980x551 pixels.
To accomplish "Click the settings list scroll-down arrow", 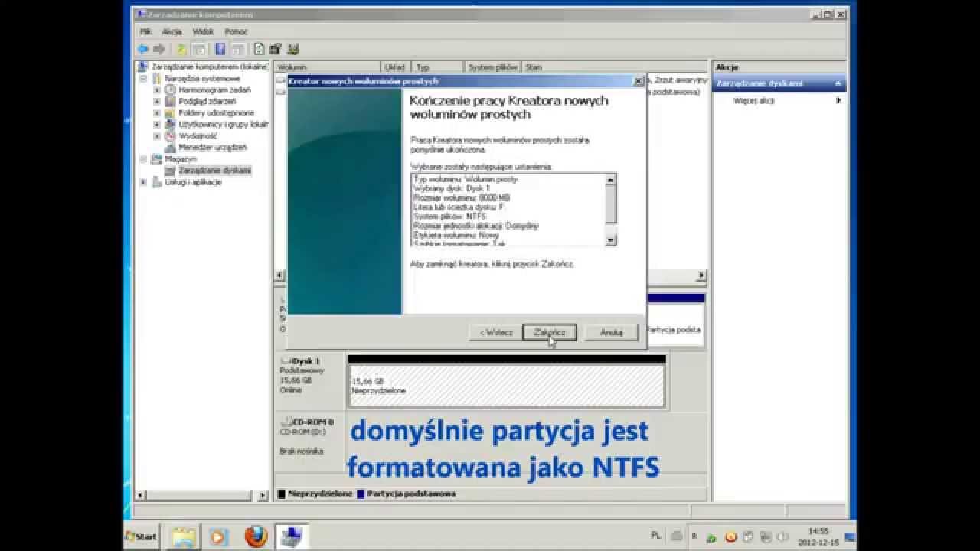I will coord(610,240).
